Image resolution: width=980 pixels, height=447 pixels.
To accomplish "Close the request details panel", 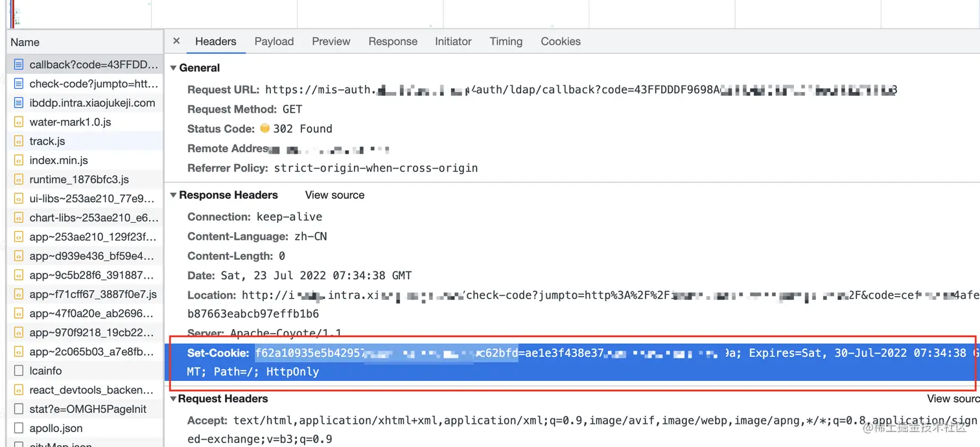I will click(x=176, y=41).
